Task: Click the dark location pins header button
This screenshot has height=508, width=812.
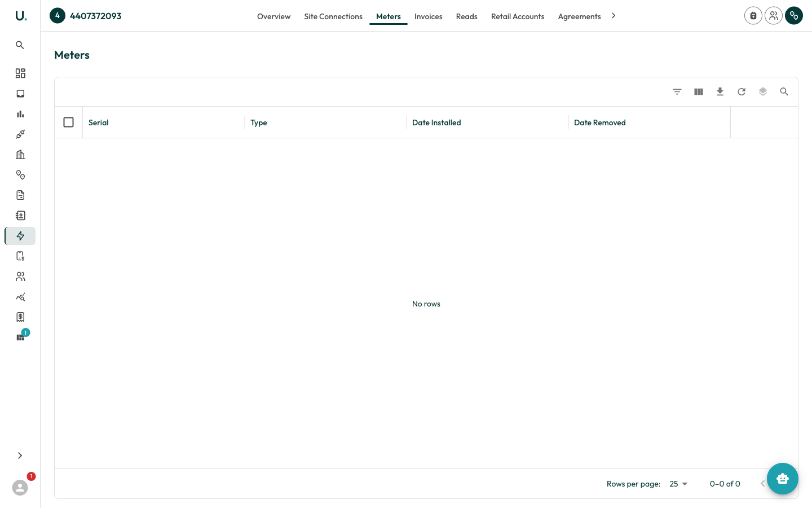Action: (x=794, y=16)
